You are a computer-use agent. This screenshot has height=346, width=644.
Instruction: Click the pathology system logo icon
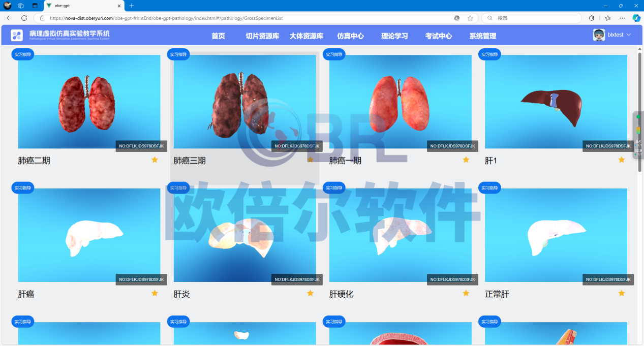pos(17,36)
